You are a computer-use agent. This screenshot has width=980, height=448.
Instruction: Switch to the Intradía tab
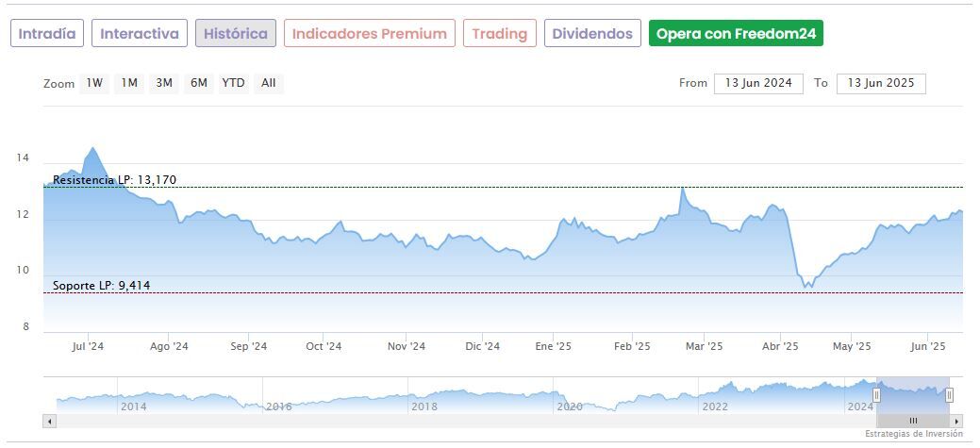point(48,34)
